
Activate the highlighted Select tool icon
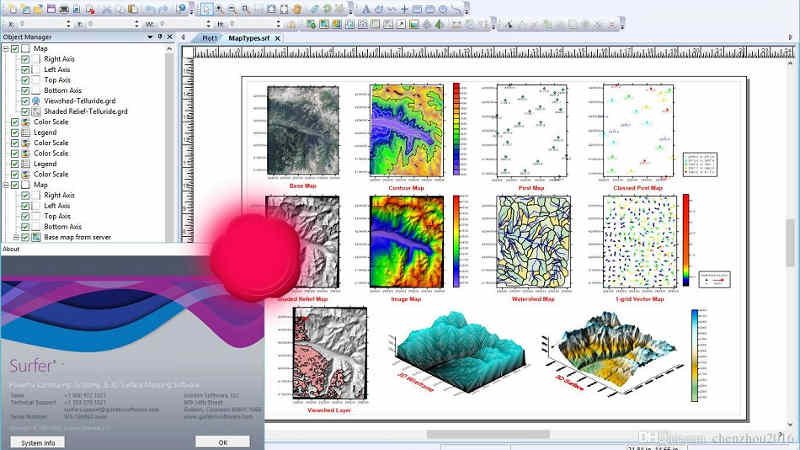tap(206, 9)
